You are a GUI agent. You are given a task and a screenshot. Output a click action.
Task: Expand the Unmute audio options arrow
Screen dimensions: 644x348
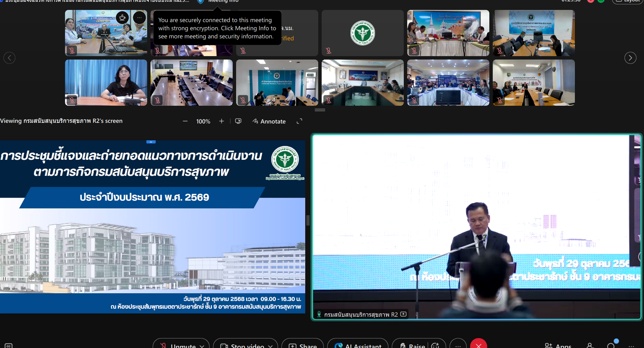pyautogui.click(x=202, y=345)
